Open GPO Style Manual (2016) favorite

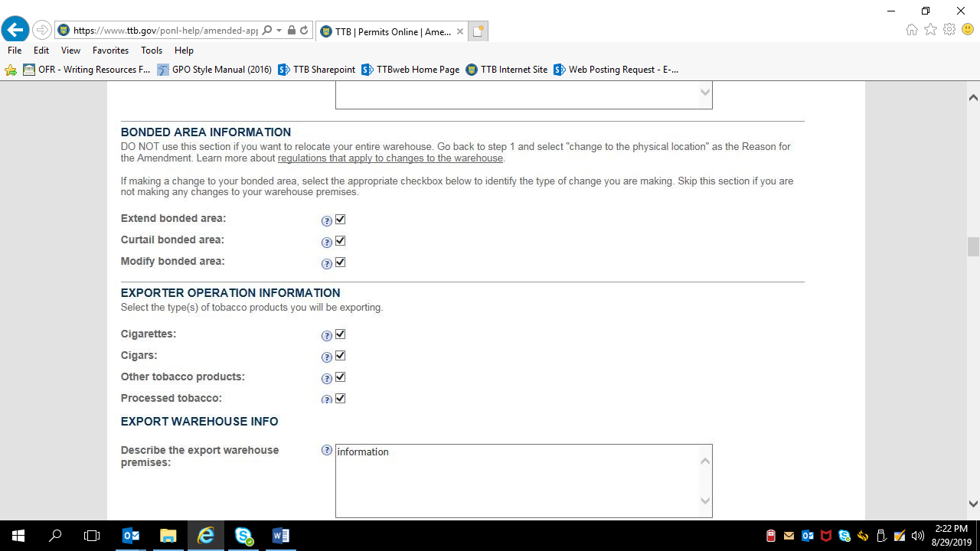[214, 70]
